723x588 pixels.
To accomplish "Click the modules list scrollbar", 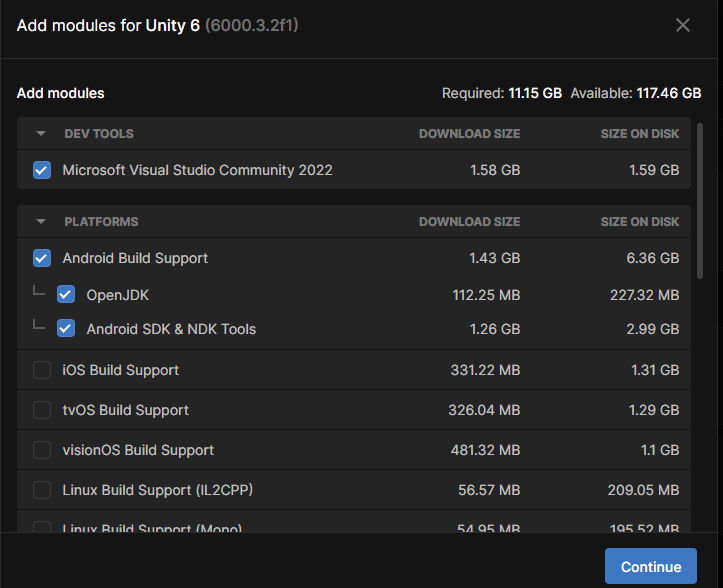I will point(700,200).
